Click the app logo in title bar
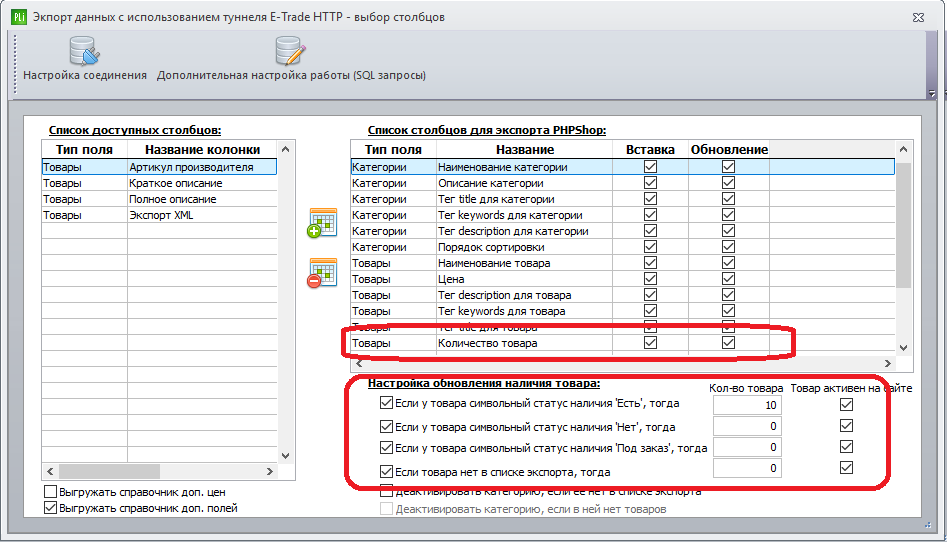947x542 pixels. (19, 17)
